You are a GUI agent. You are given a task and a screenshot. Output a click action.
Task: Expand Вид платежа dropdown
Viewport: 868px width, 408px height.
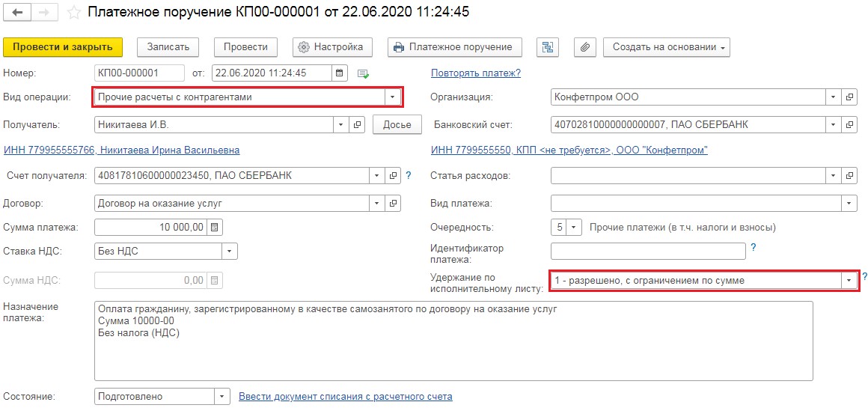pos(849,203)
